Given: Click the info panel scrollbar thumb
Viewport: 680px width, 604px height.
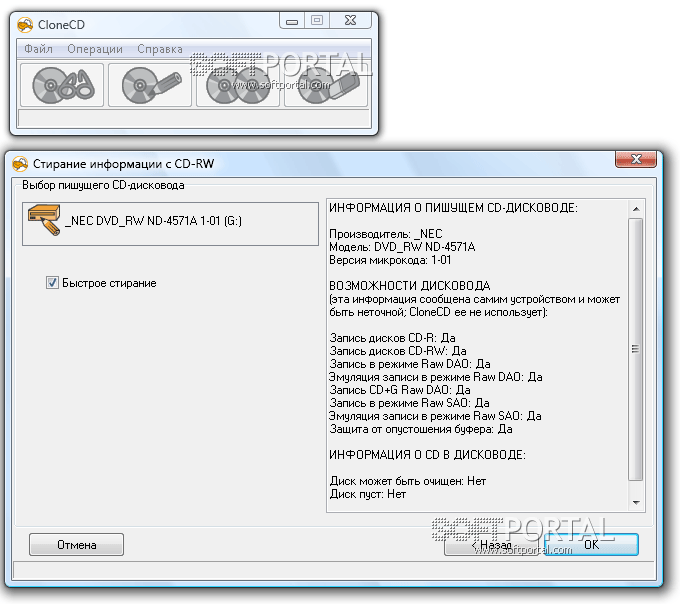Looking at the screenshot, I should point(636,349).
